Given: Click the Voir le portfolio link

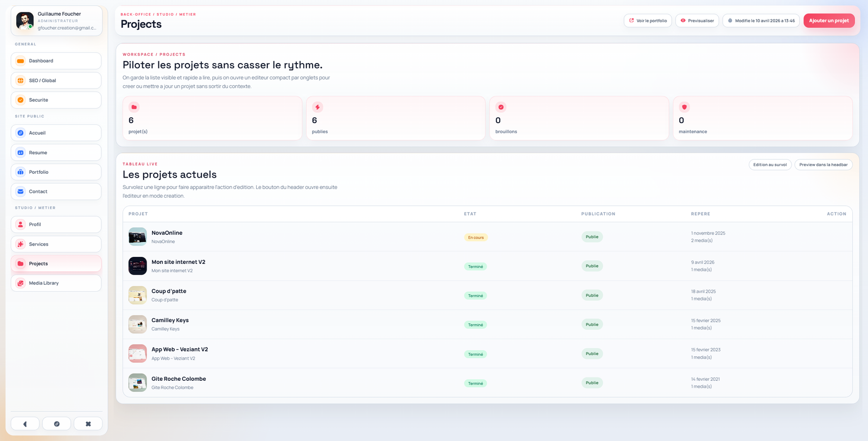Looking at the screenshot, I should point(648,21).
